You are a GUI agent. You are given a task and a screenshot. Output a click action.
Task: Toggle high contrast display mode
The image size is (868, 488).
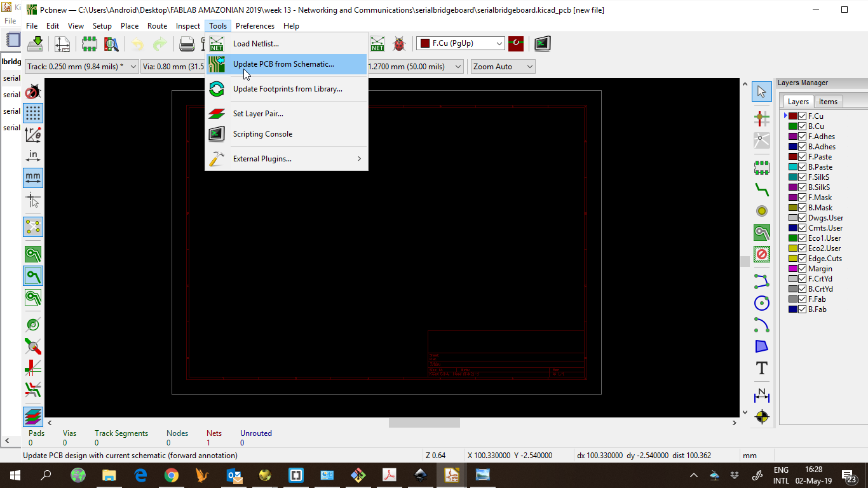[33, 417]
